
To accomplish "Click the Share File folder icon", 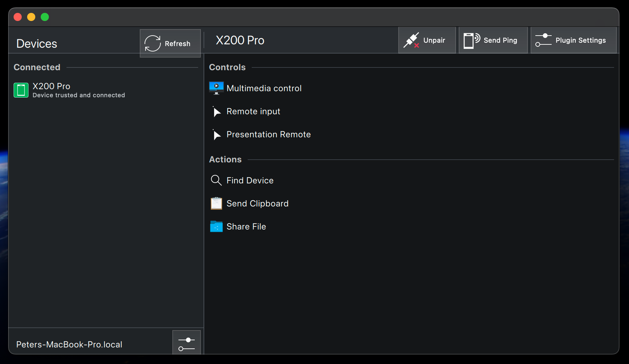I will pos(216,226).
